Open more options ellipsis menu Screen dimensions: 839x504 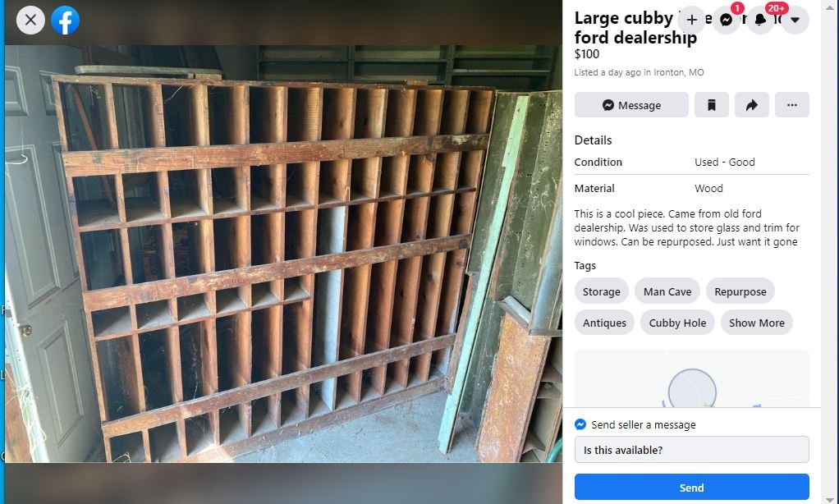click(x=792, y=105)
